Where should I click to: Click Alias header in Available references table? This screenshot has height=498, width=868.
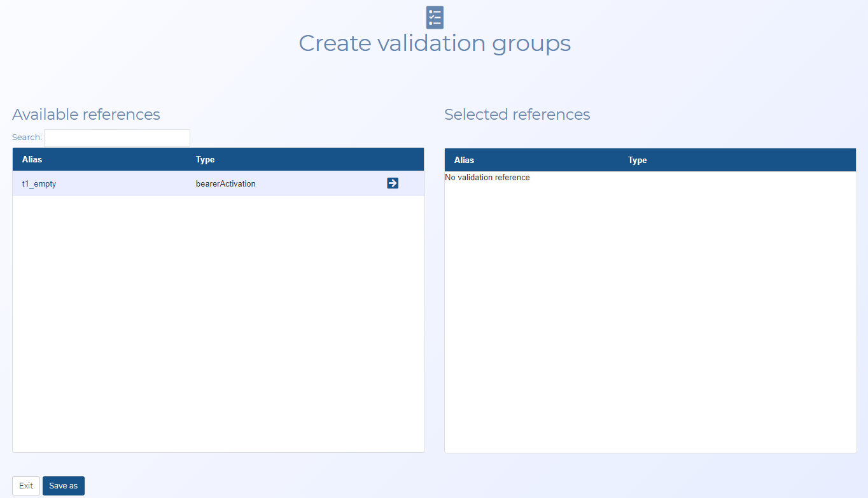click(32, 160)
